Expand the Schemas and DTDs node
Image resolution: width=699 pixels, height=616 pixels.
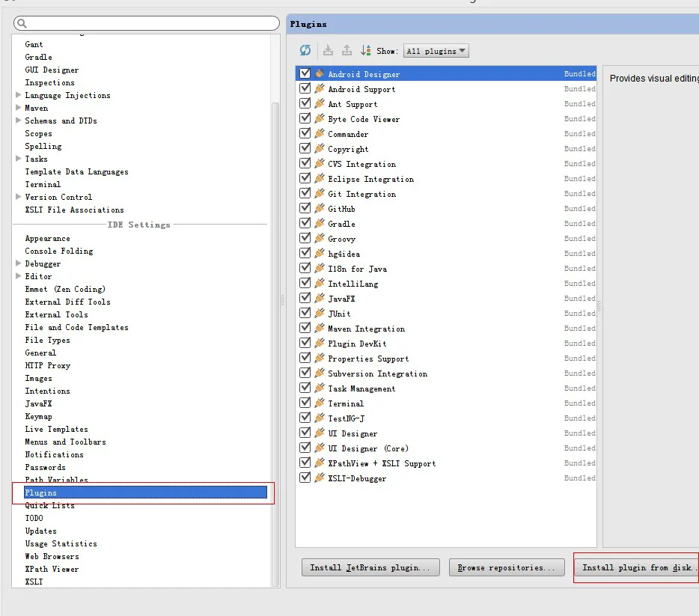(x=18, y=120)
